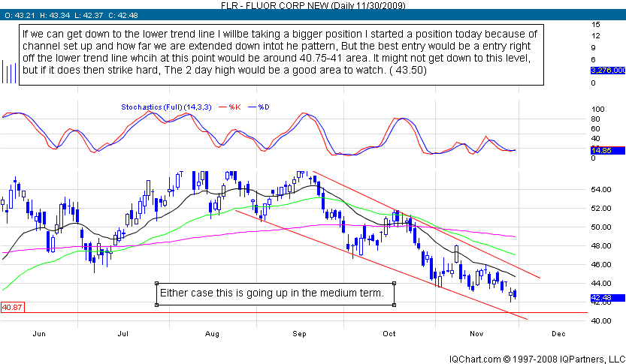626x364 pixels.
Task: Click the volume axis 12 label
Action: click(x=596, y=35)
